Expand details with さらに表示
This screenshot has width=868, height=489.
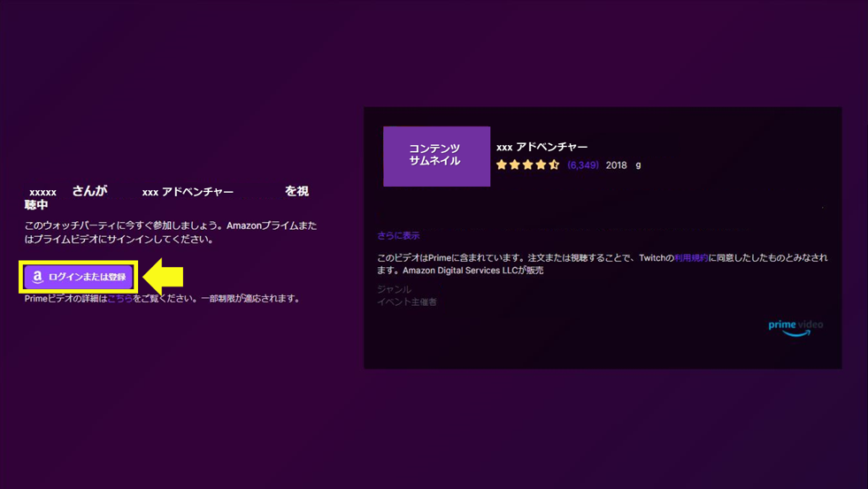pyautogui.click(x=398, y=236)
